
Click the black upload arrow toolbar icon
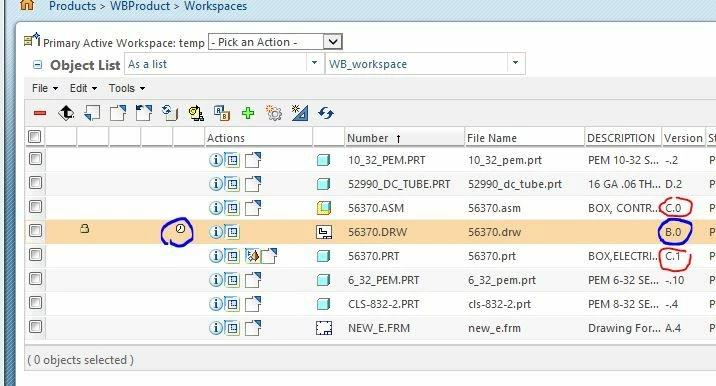click(x=66, y=113)
